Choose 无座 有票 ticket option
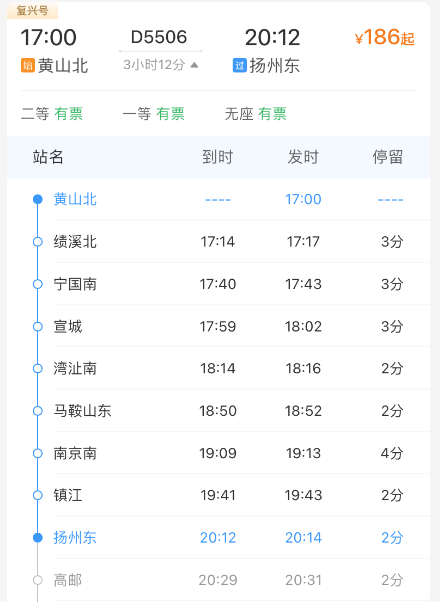This screenshot has width=440, height=602. [x=256, y=114]
